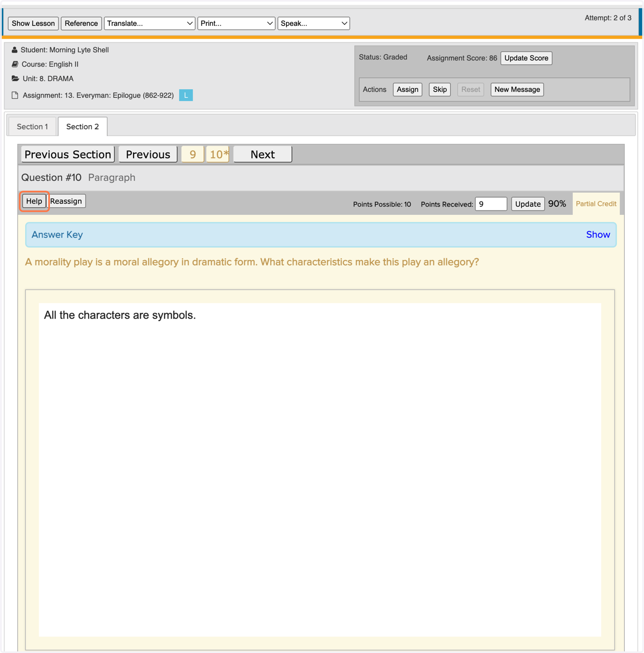Image resolution: width=644 pixels, height=653 pixels.
Task: Click the Update points button
Action: (x=528, y=204)
